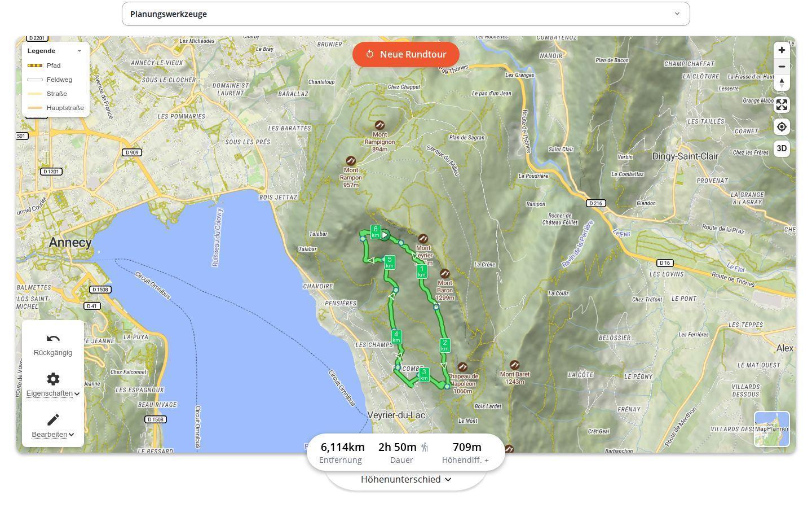
Task: Click the Neue Rundtour button
Action: pos(406,54)
